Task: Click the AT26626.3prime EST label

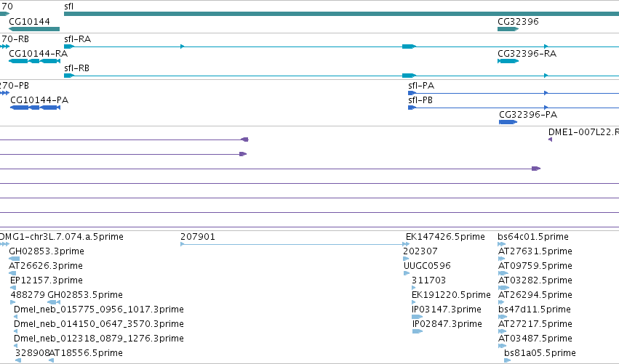Action: click(x=46, y=266)
